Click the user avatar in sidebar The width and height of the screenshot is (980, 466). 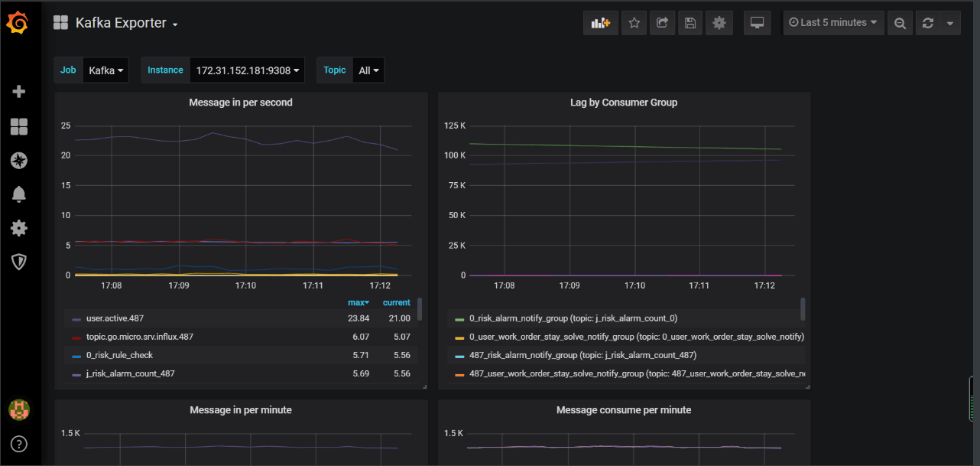(x=19, y=409)
